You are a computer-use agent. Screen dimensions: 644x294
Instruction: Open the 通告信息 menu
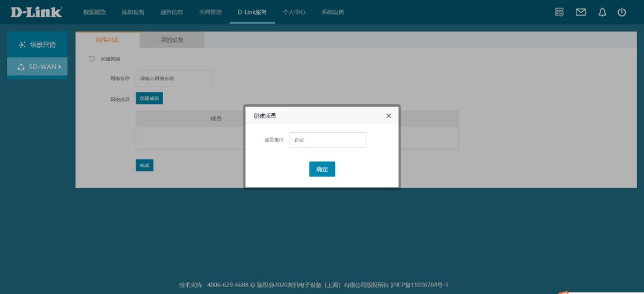(x=172, y=12)
